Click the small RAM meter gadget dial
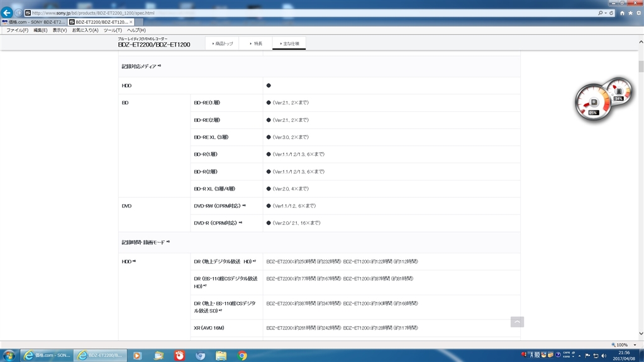Viewport: 644px width, 362px height. tap(619, 92)
